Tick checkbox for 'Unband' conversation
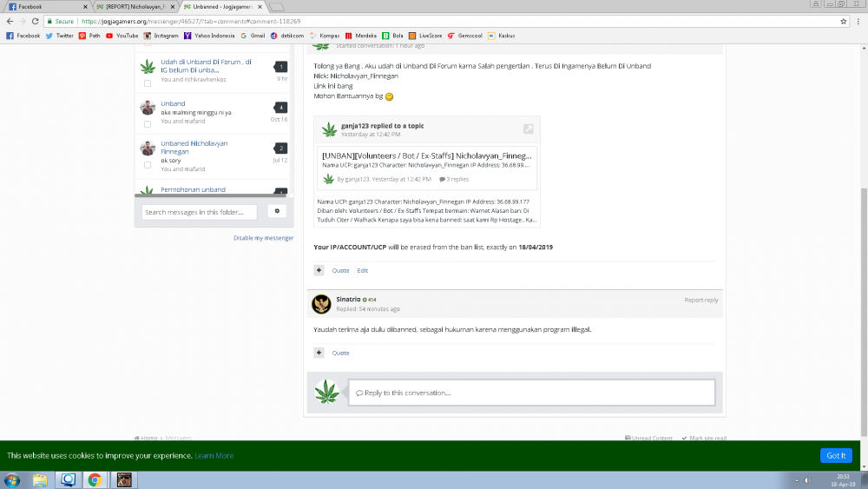The image size is (868, 489). click(148, 124)
